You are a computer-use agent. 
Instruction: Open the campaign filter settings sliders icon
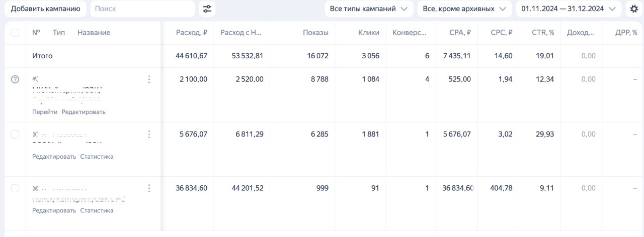(206, 9)
